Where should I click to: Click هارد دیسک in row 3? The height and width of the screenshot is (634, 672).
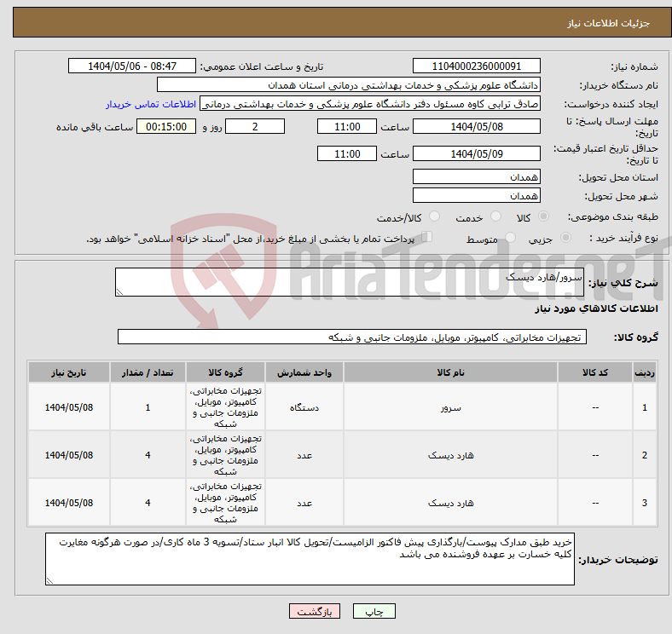[x=450, y=503]
